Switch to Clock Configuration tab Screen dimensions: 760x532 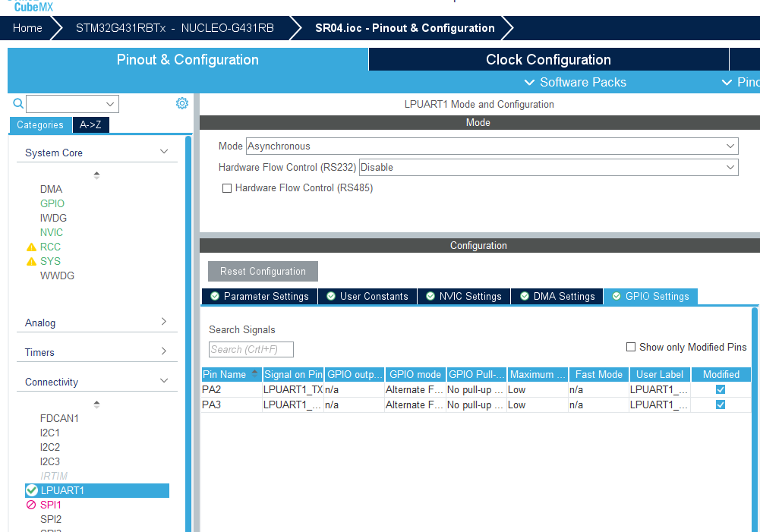click(x=548, y=60)
